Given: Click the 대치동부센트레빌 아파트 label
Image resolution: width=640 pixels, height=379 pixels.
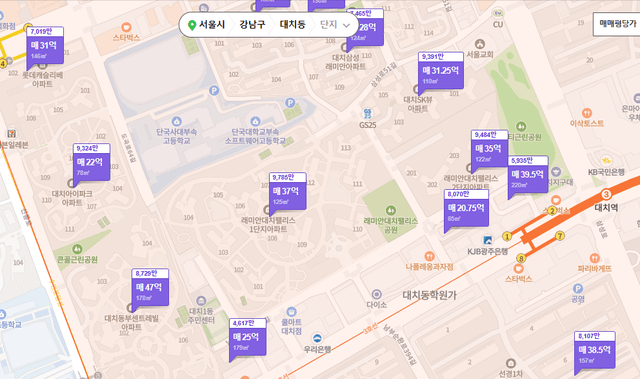Looking at the screenshot, I should tap(131, 322).
